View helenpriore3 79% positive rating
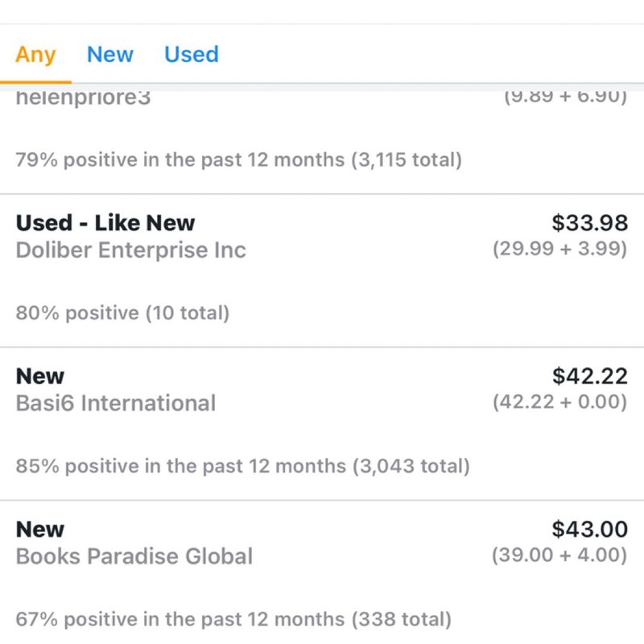 click(238, 159)
